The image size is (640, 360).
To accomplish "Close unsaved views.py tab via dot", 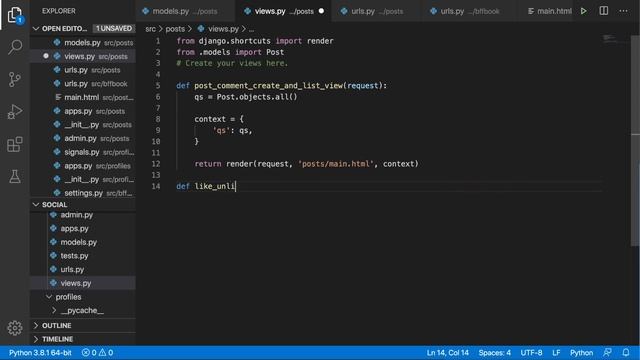I will coord(321,11).
